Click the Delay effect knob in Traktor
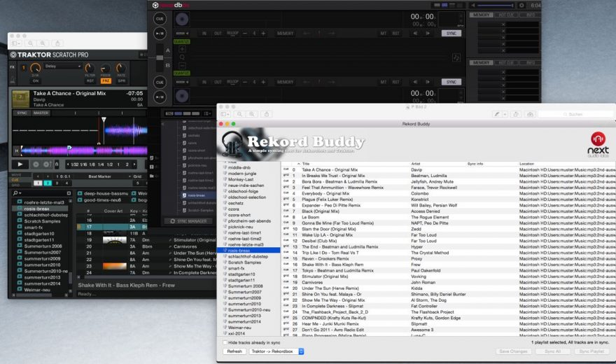The height and width of the screenshot is (364, 616). tap(36, 68)
